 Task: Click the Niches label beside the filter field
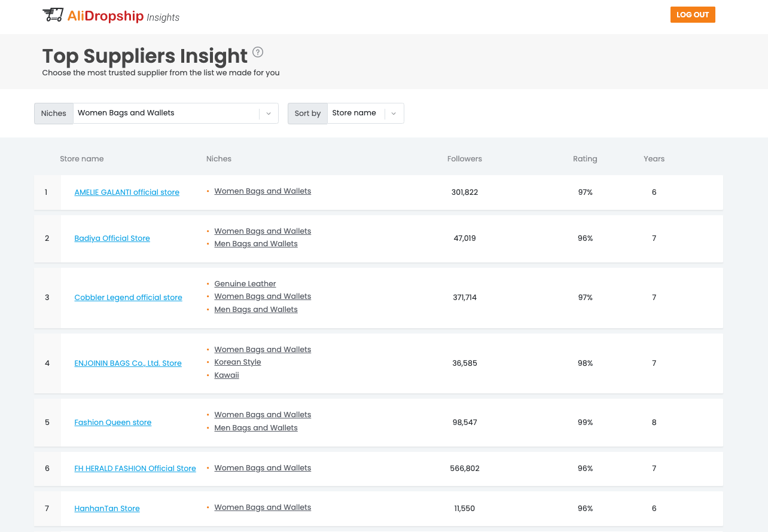coord(53,113)
